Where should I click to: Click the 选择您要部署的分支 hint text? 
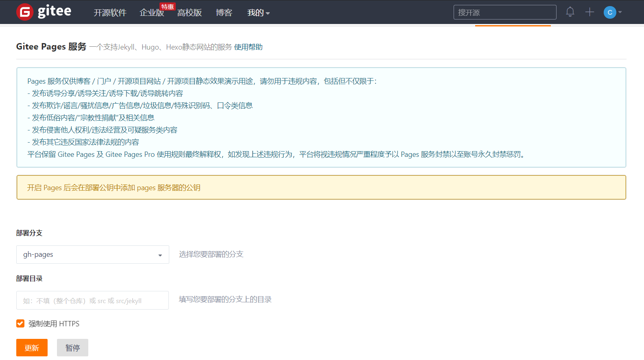(211, 254)
